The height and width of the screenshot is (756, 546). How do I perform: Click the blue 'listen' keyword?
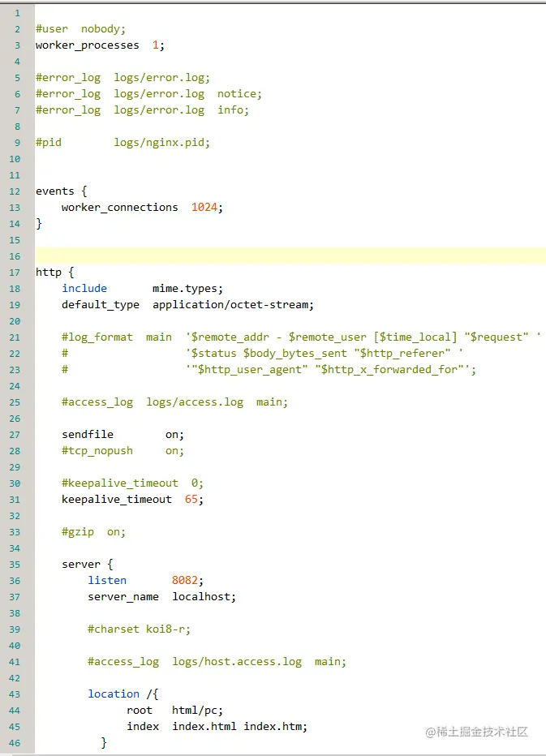107,581
